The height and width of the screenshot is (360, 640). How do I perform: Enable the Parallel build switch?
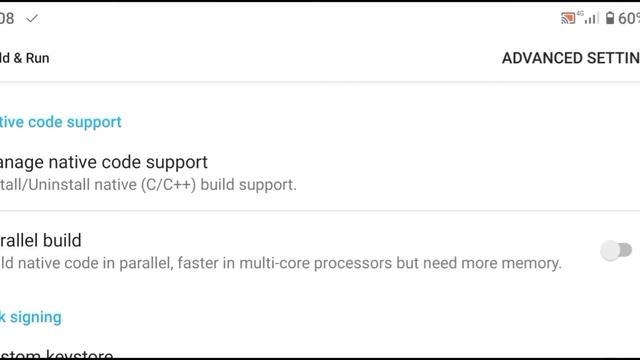point(616,250)
